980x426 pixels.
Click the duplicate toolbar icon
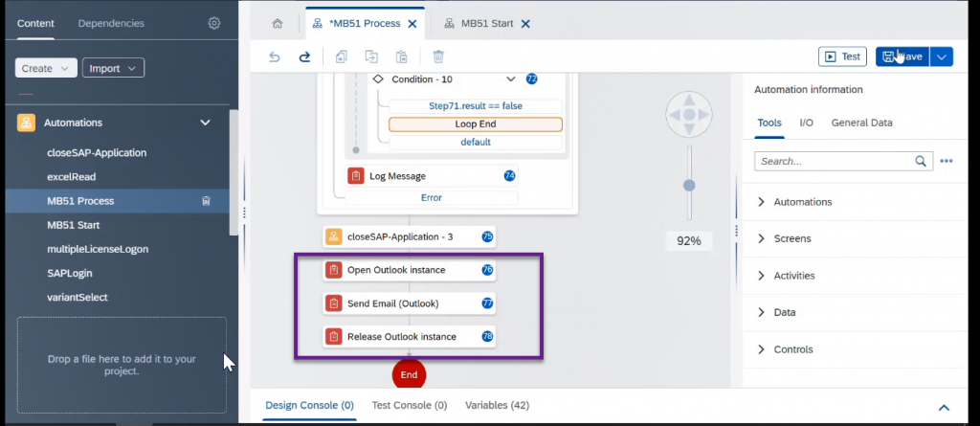(x=371, y=56)
